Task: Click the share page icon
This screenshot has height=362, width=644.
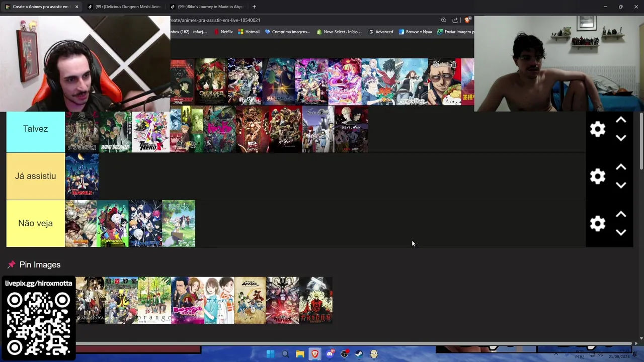Action: point(455,20)
